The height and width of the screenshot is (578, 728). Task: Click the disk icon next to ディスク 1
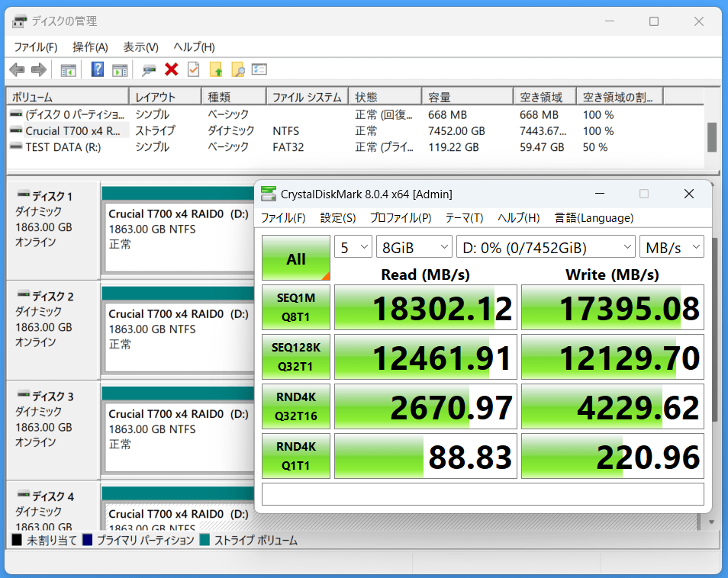23,194
